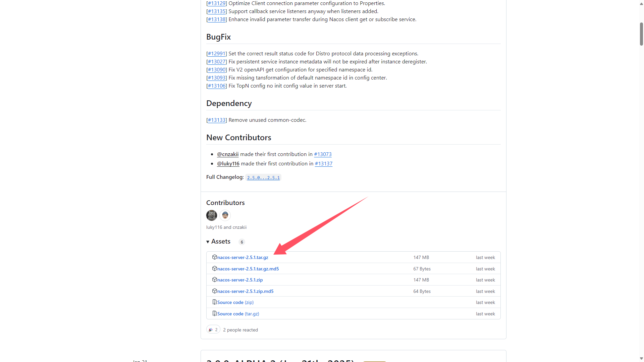Open dependency issue #13133

[217, 120]
